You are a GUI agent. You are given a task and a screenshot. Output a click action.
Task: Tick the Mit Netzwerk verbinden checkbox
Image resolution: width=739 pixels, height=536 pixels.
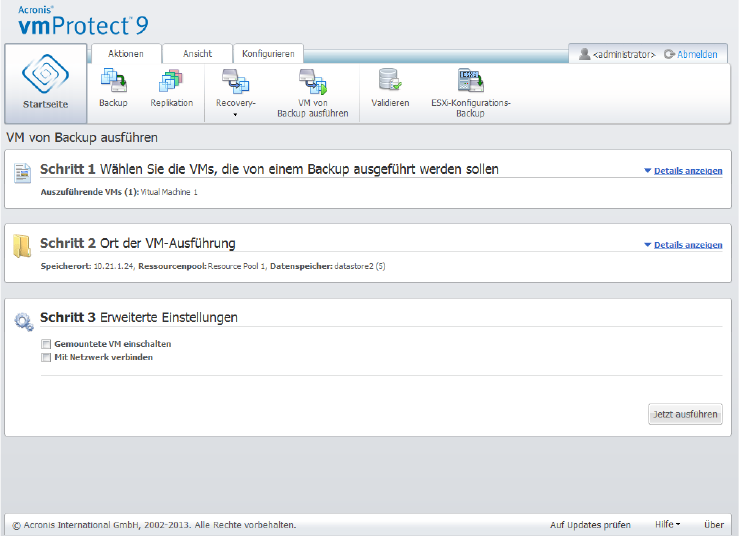click(x=46, y=357)
